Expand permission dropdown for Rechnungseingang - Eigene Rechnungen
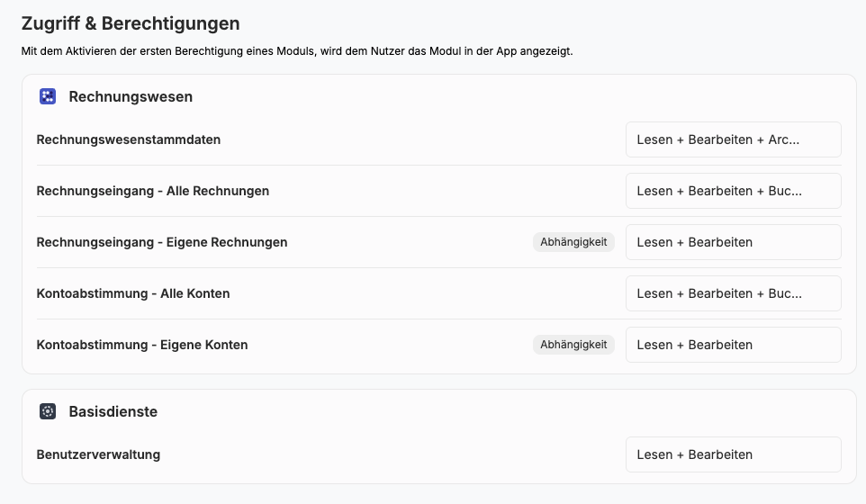Screen dimensions: 866x504 click(733, 242)
